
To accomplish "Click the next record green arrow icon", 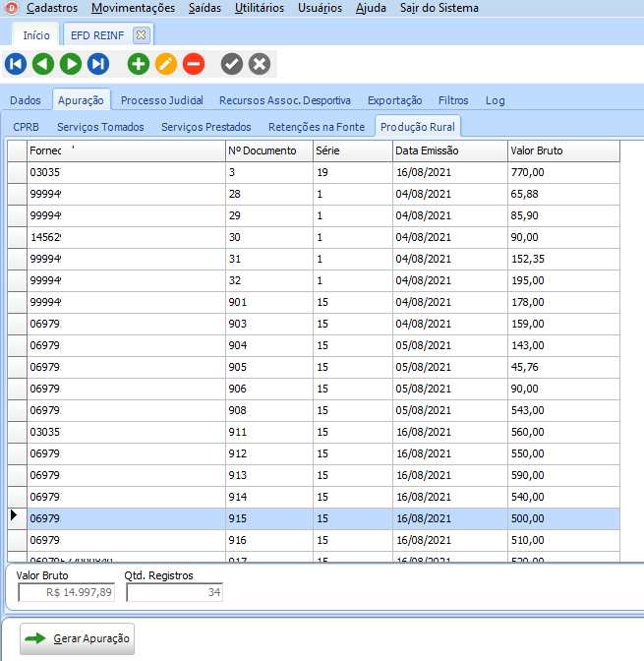I will tap(71, 64).
